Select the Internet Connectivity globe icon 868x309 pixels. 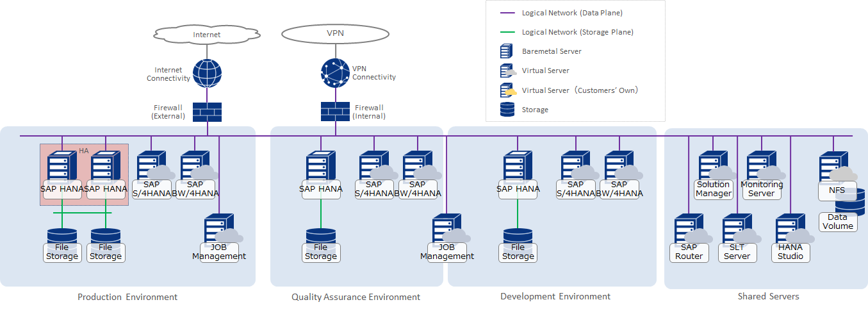[x=207, y=74]
